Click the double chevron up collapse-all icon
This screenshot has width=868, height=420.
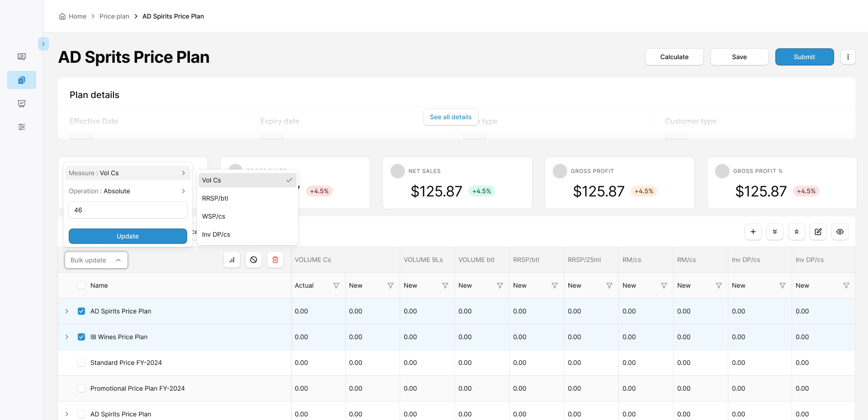coord(797,232)
